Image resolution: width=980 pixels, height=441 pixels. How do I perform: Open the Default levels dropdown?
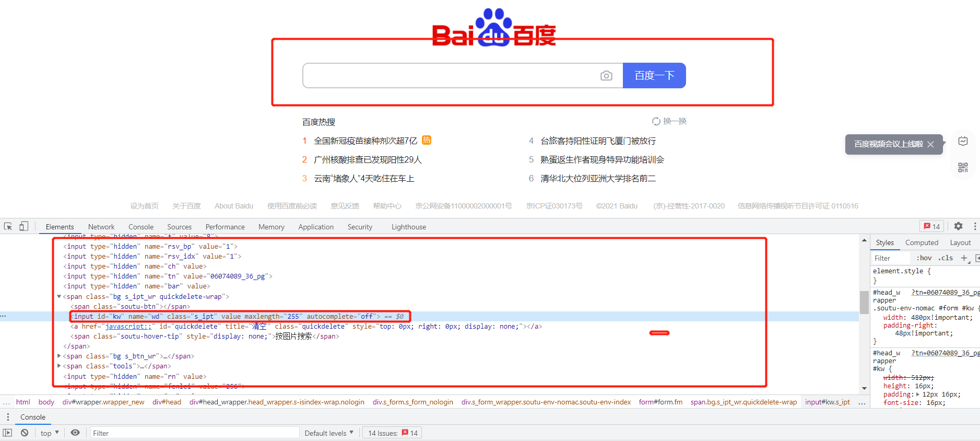pyautogui.click(x=329, y=433)
